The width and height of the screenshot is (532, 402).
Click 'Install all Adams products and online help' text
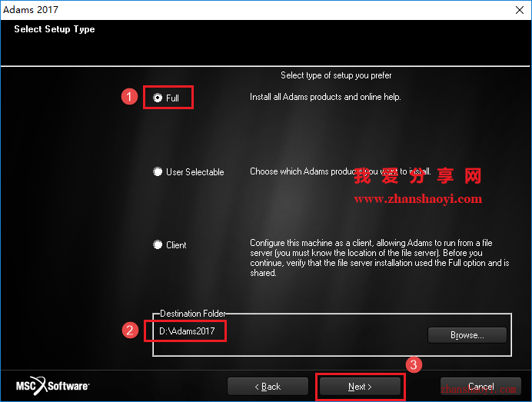325,97
